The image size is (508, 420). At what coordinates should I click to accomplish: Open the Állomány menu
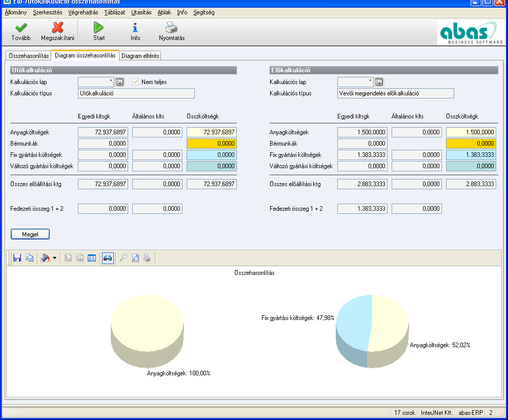[16, 12]
